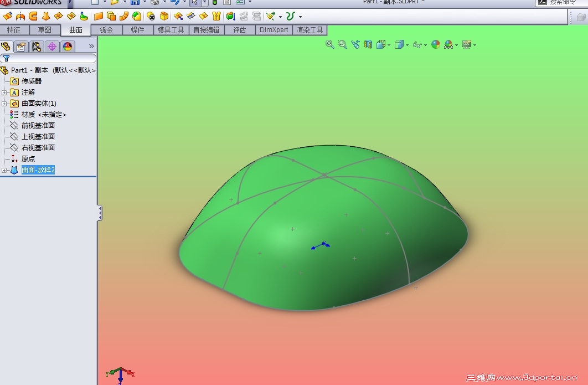Click the View Settings monitor icon
Screen dimensions: 588x385
click(467, 44)
